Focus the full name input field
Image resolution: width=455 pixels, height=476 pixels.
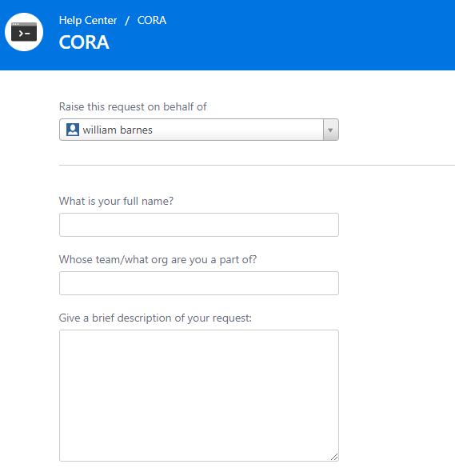pyautogui.click(x=199, y=225)
